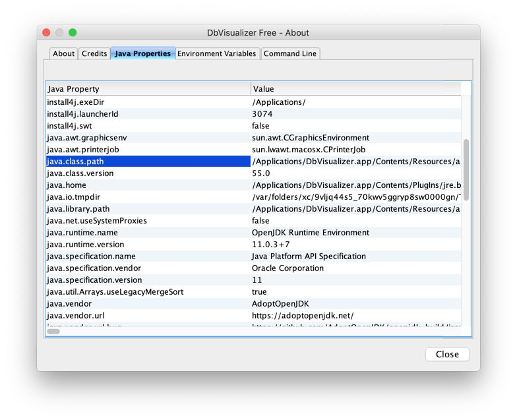Click the true value for useLegacyMergeSort
Screen dimensions: 517x420
[x=356, y=292]
